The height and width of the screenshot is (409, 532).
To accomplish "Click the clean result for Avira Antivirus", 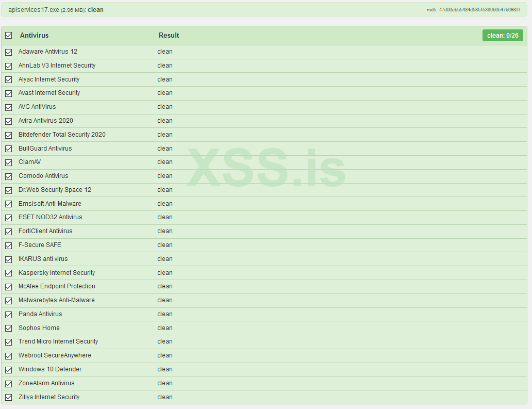I will (x=165, y=121).
